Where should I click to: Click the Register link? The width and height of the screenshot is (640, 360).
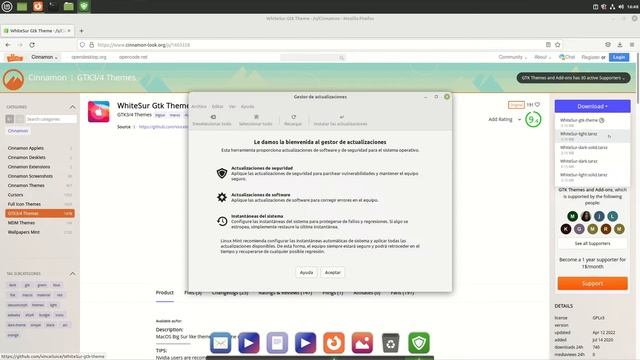[590, 57]
